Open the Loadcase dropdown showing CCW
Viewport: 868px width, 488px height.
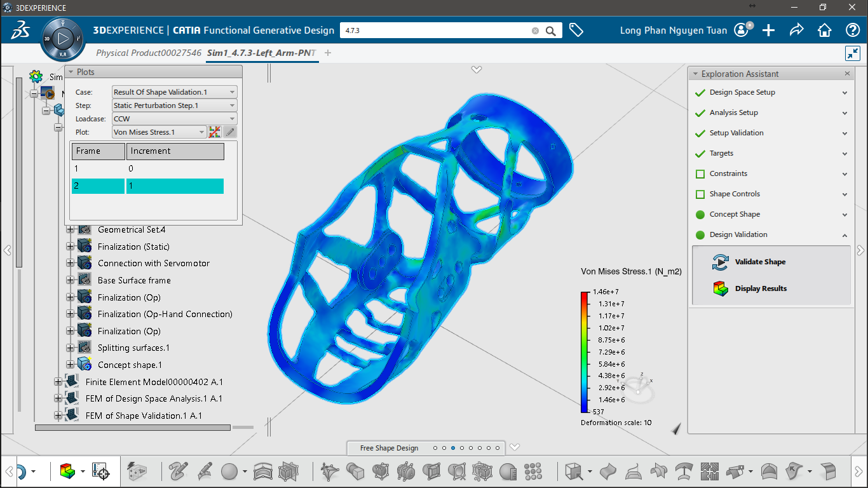[x=175, y=119]
